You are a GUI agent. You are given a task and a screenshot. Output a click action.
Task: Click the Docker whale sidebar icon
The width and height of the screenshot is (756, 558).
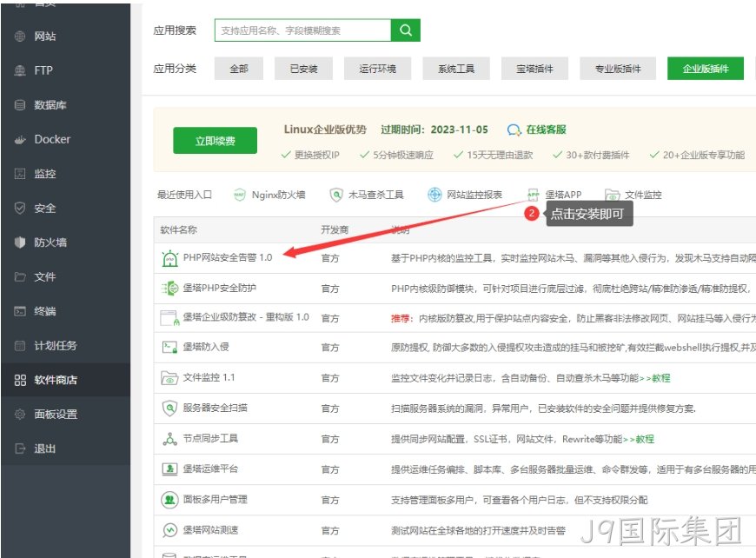click(20, 139)
